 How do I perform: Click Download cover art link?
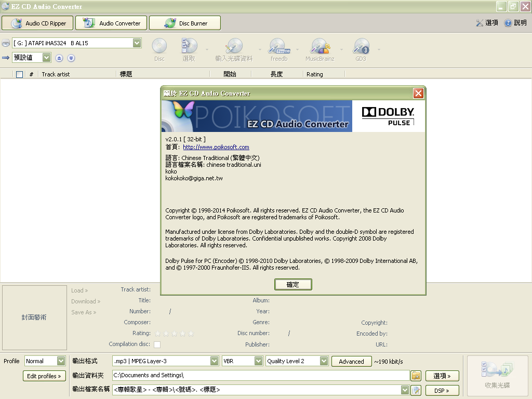[86, 301]
